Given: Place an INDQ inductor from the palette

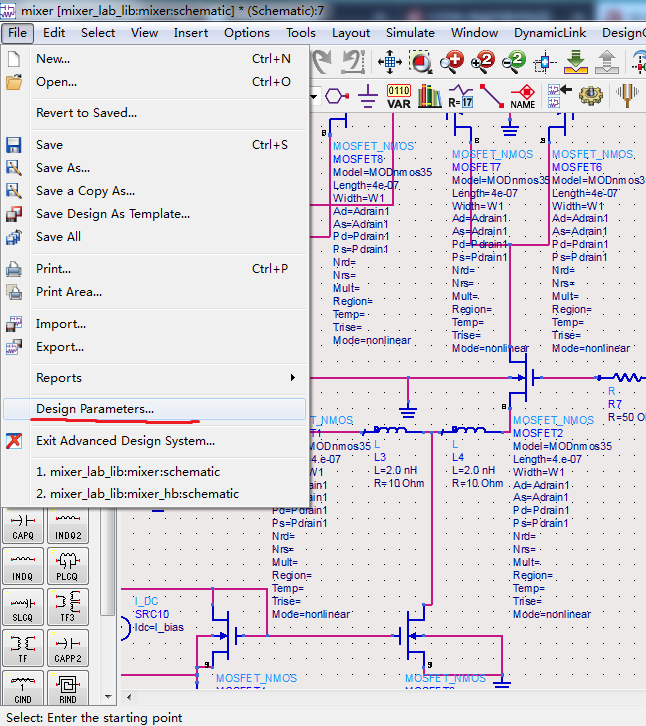Looking at the screenshot, I should [x=23, y=566].
